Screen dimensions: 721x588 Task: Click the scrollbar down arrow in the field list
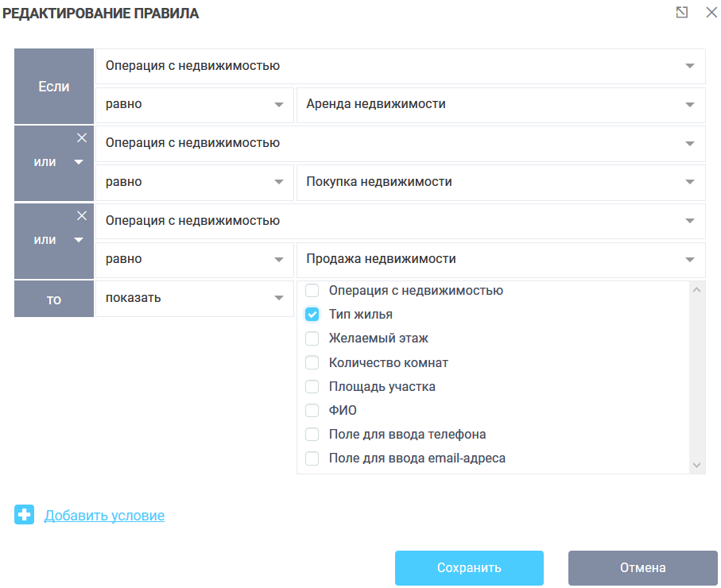tap(697, 466)
